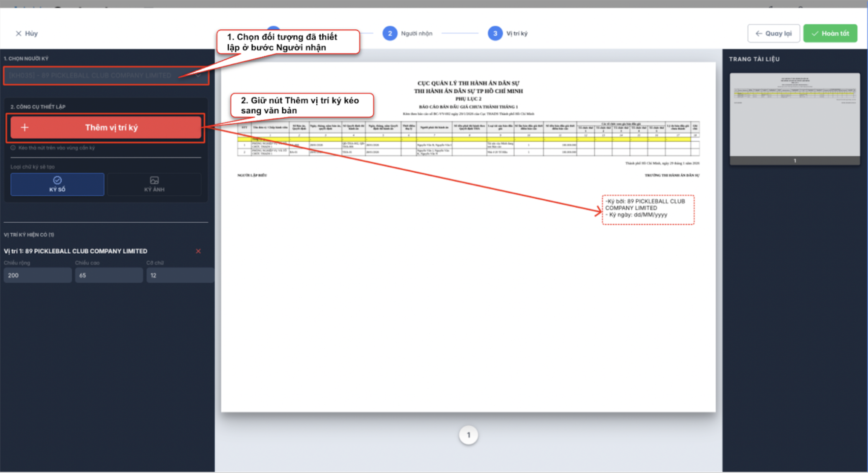The height and width of the screenshot is (473, 868).
Task: Click the Hoàn tất button
Action: [x=830, y=33]
